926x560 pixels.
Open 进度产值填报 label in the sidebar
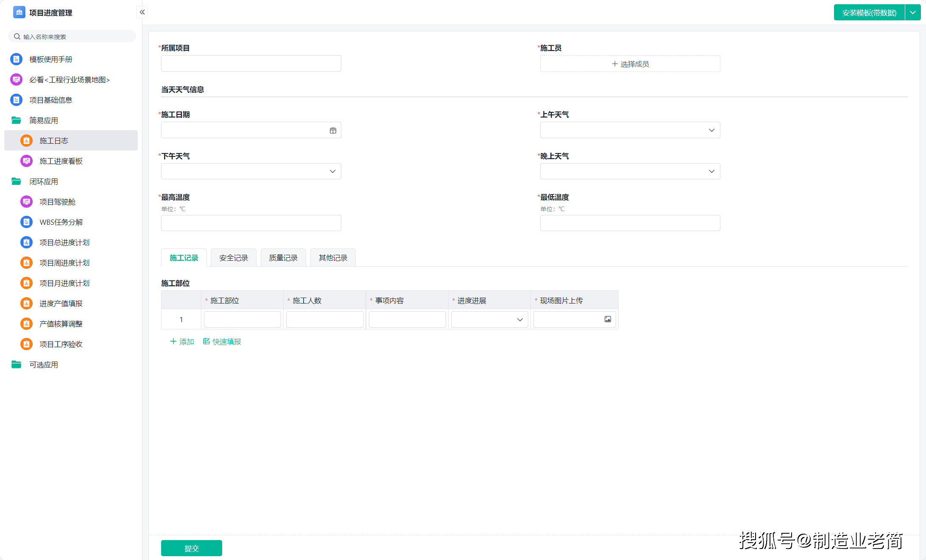pos(61,304)
